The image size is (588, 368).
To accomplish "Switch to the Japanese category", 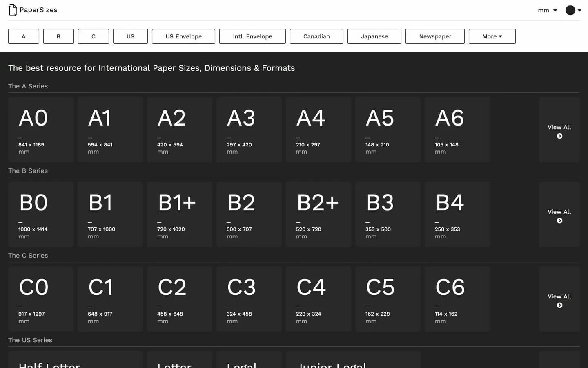I will click(374, 36).
